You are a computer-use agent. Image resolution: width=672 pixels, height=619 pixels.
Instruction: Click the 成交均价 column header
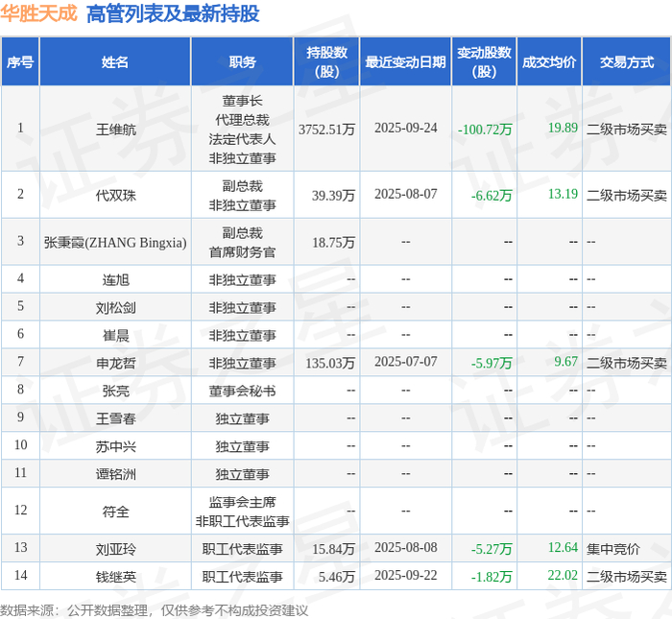549,62
